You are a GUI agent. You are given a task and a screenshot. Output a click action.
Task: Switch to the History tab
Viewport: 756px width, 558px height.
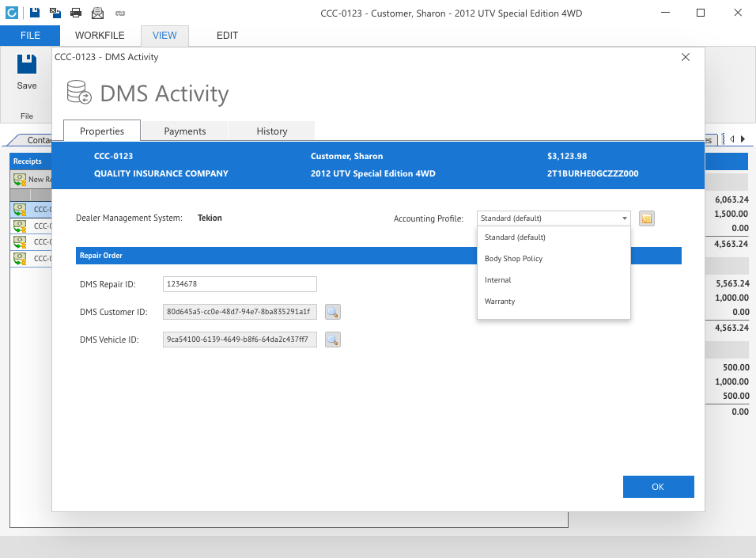pyautogui.click(x=272, y=131)
